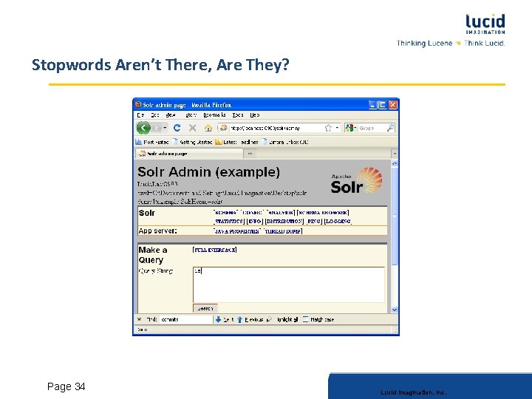Open the JAVA PROPERTIES link
The height and width of the screenshot is (399, 532).
237,231
